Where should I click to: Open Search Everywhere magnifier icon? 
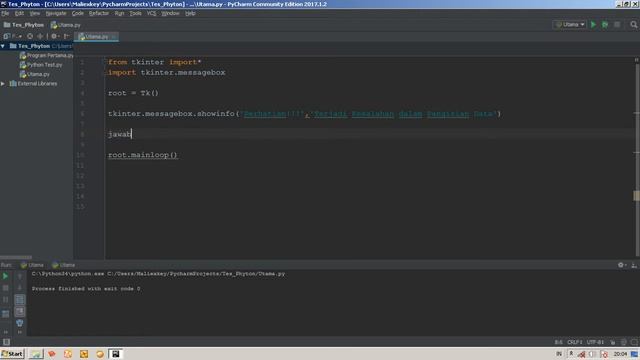pyautogui.click(x=633, y=24)
